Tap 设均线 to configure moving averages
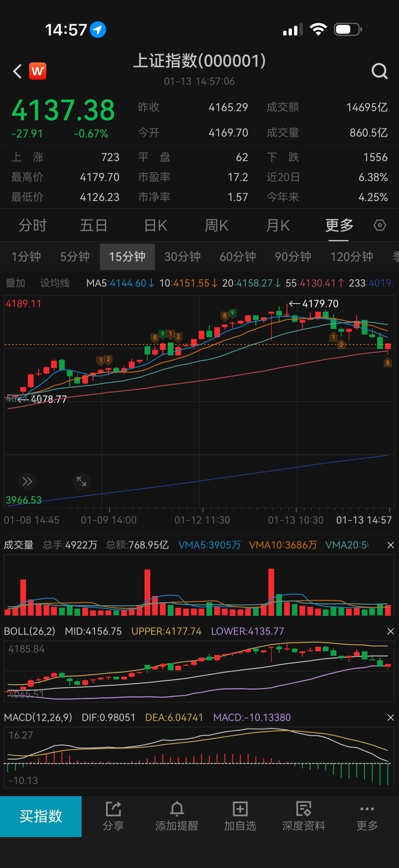This screenshot has height=868, width=399. (54, 283)
